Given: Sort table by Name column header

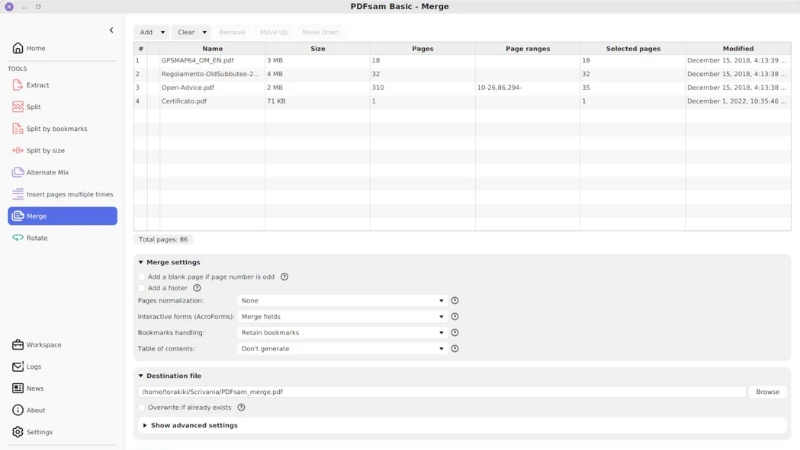Looking at the screenshot, I should click(212, 48).
